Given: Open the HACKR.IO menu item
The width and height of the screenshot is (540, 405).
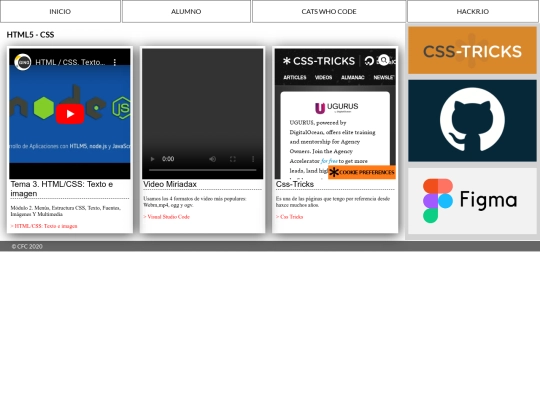Looking at the screenshot, I should pyautogui.click(x=472, y=11).
